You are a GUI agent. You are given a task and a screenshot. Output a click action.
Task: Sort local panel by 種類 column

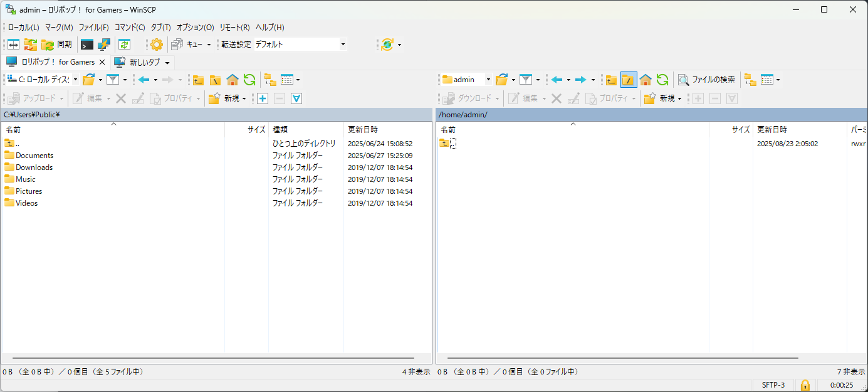pos(306,129)
